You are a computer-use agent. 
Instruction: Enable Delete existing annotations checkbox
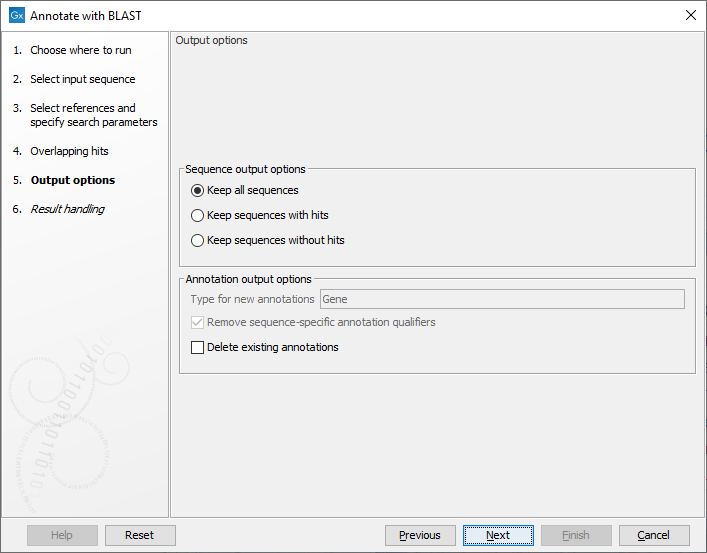coord(198,348)
